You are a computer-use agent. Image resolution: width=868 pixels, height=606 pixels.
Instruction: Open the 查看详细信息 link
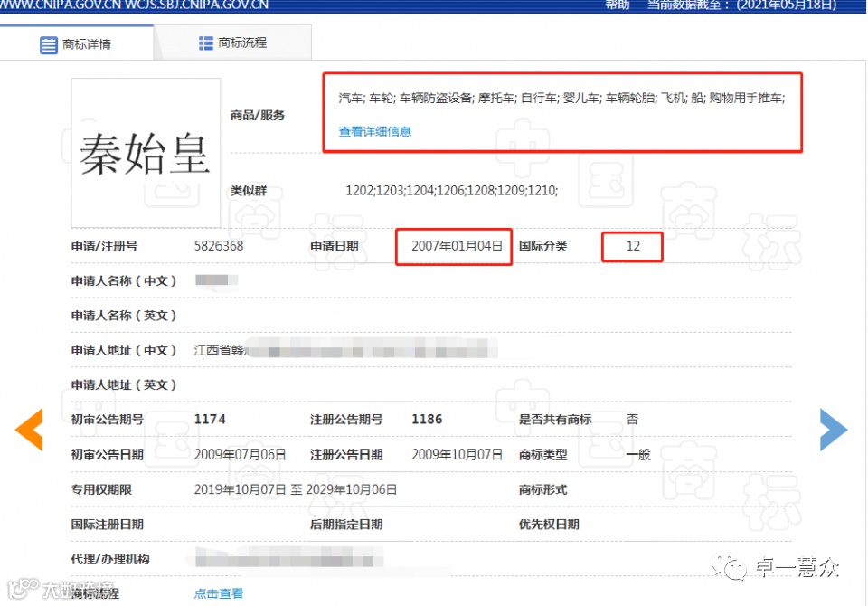[374, 132]
